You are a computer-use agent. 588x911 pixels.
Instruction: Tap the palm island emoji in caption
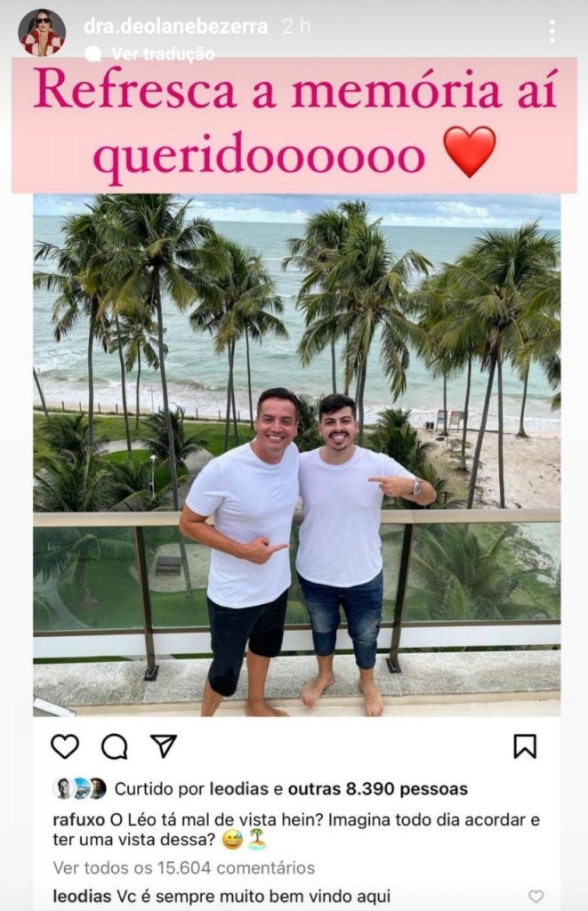click(x=257, y=840)
